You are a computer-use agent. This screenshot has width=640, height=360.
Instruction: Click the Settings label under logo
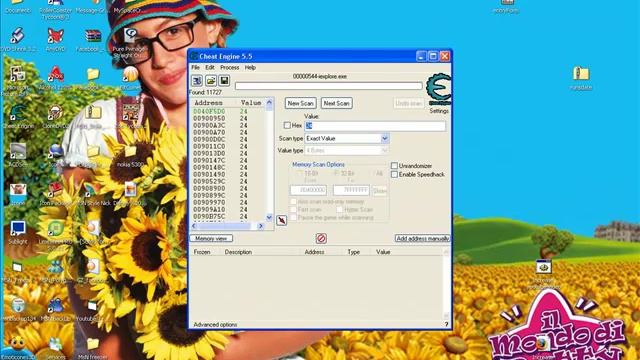(439, 111)
